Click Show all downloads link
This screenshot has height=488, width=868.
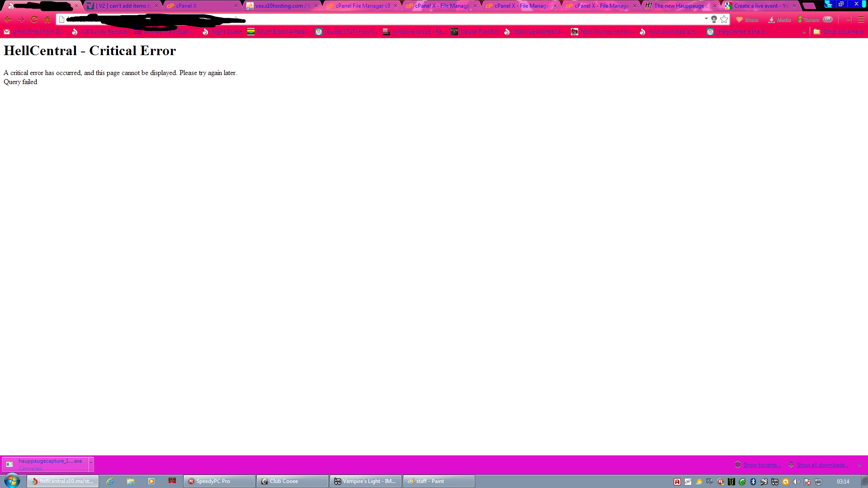pyautogui.click(x=823, y=465)
